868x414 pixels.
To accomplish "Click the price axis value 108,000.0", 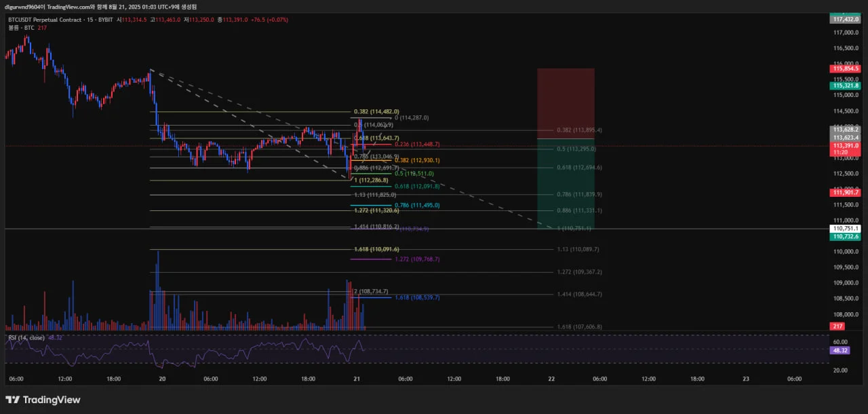I will [846, 314].
